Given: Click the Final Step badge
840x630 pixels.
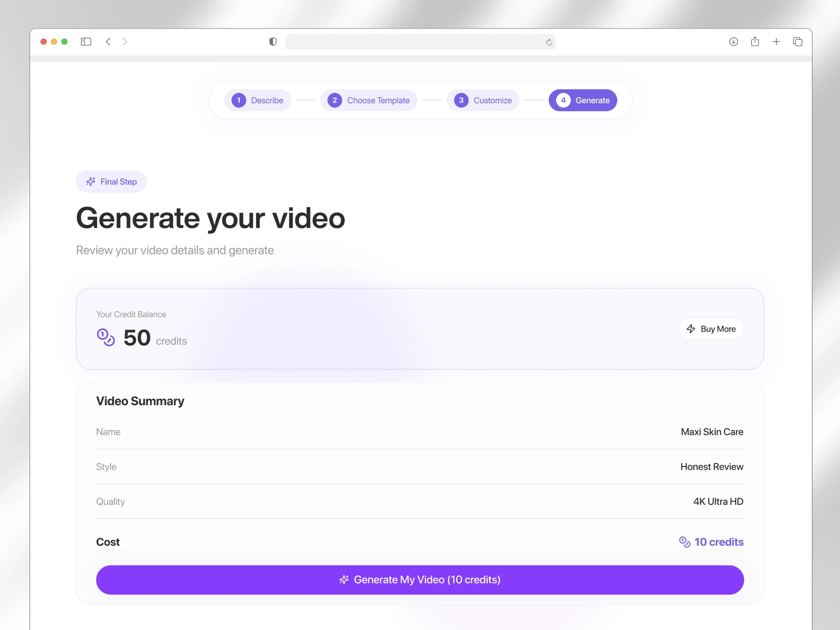Looking at the screenshot, I should pos(112,182).
